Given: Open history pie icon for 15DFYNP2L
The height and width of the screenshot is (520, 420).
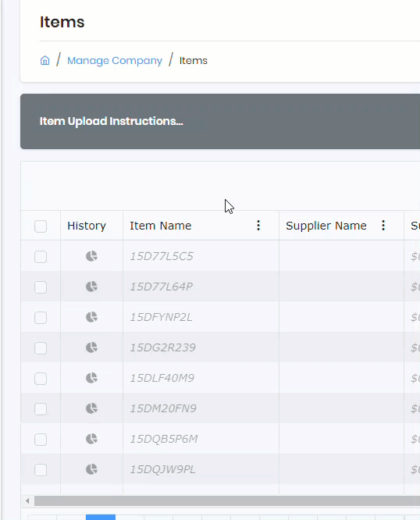Looking at the screenshot, I should coord(91,317).
